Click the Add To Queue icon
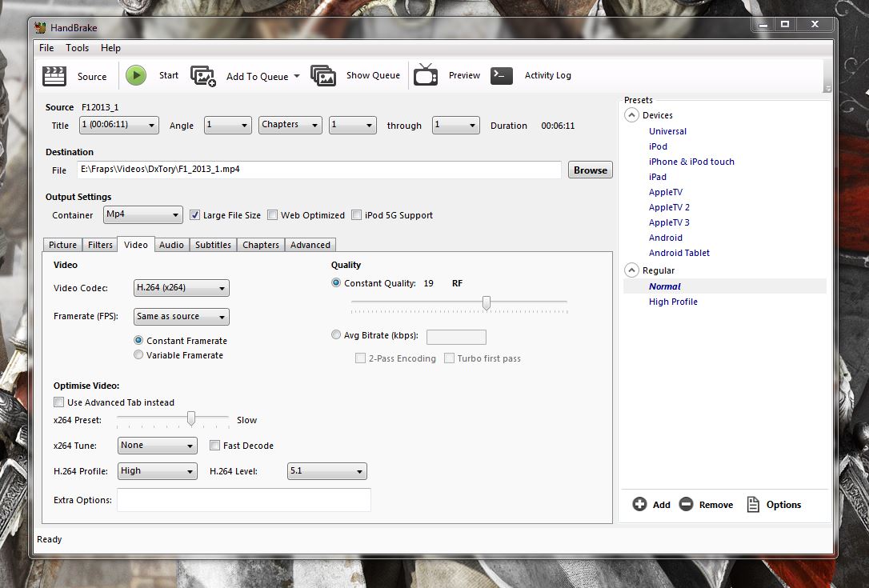Viewport: 869px width, 588px height. coord(203,76)
